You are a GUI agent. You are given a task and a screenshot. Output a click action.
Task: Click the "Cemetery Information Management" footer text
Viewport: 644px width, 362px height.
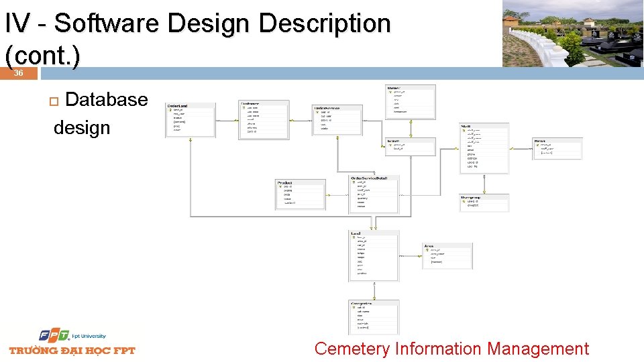451,349
